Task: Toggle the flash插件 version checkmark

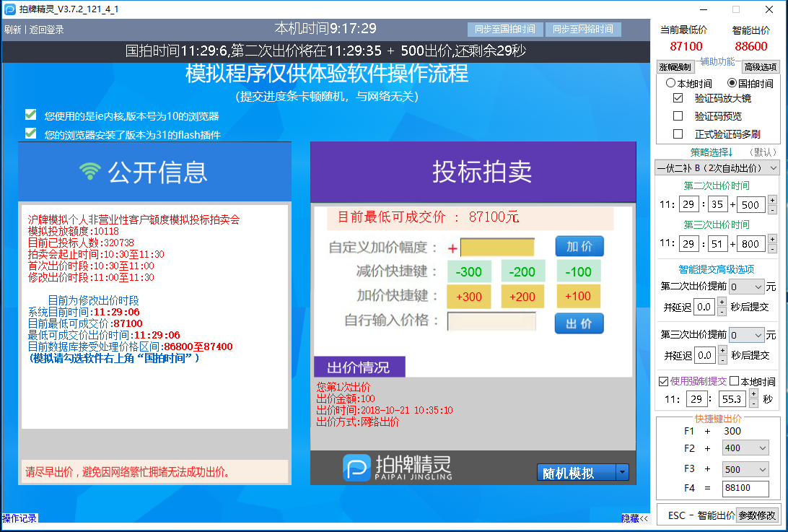Action: coord(30,134)
